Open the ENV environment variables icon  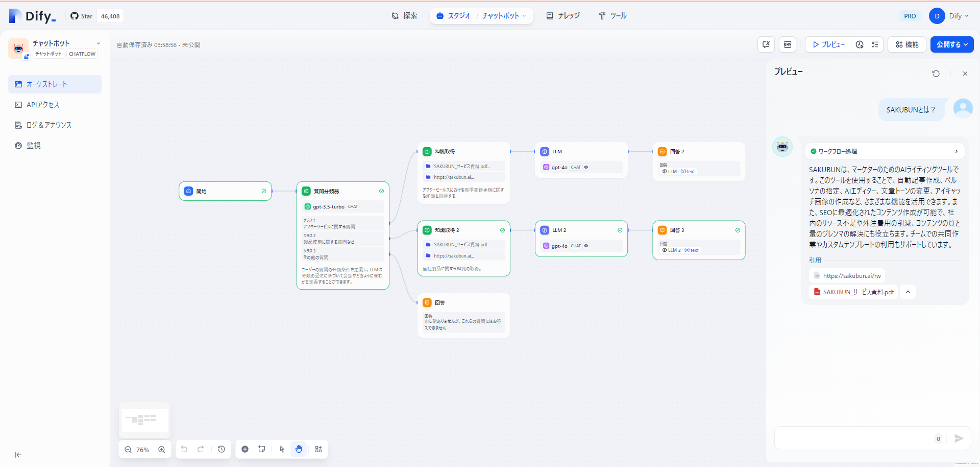coord(788,44)
